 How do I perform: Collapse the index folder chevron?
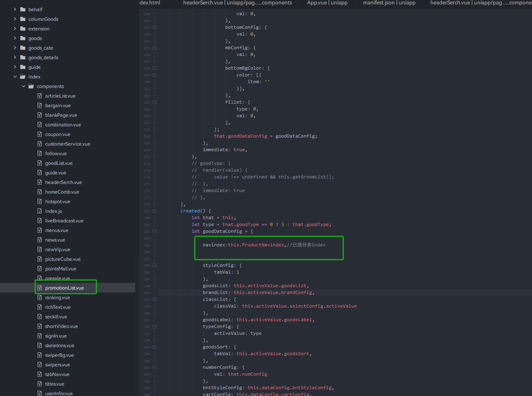(x=15, y=76)
